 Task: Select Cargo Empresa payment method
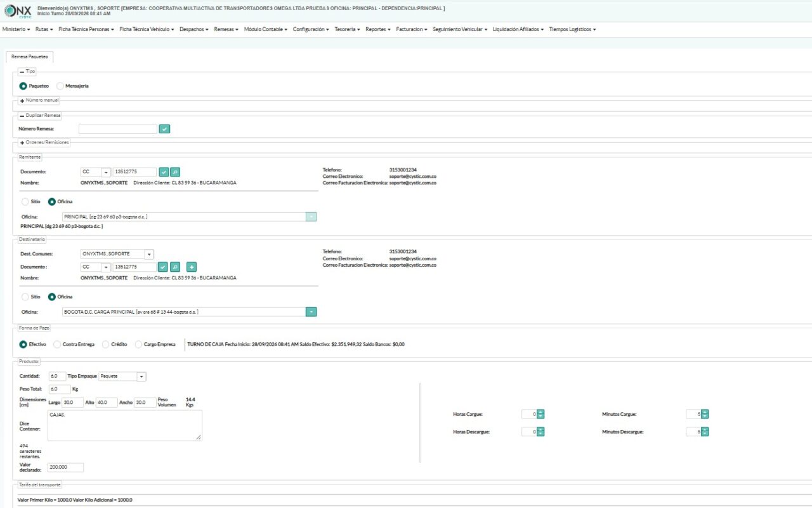pos(139,344)
